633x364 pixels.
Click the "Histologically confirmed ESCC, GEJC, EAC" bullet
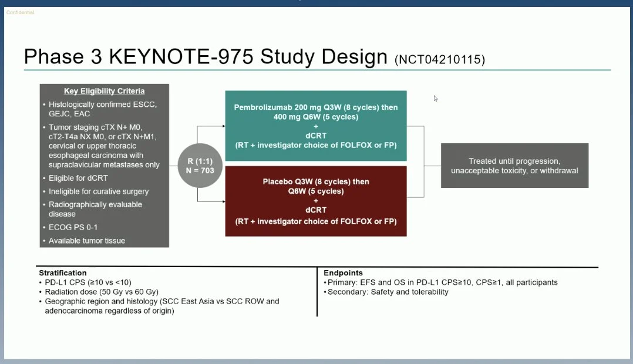click(103, 109)
